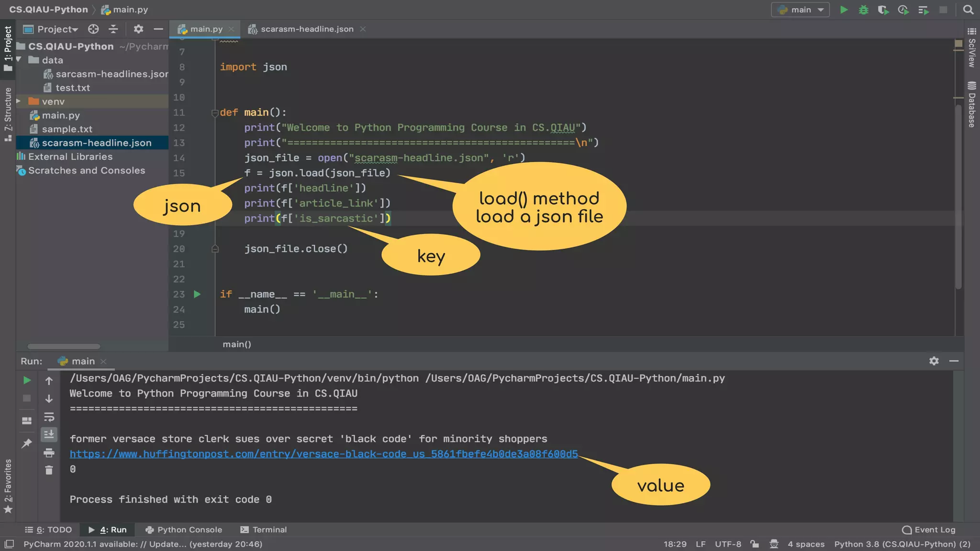Toggle pin tab in Run panel
Screen dimensions: 980x551
(x=27, y=443)
